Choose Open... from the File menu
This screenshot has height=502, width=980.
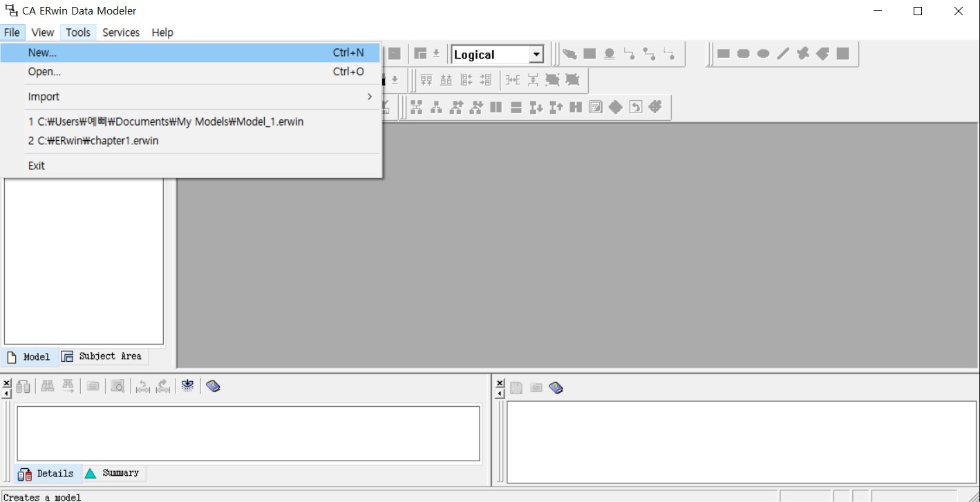coord(190,72)
